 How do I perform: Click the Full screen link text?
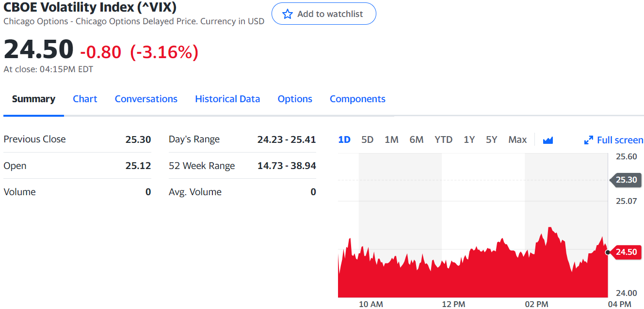pos(620,140)
